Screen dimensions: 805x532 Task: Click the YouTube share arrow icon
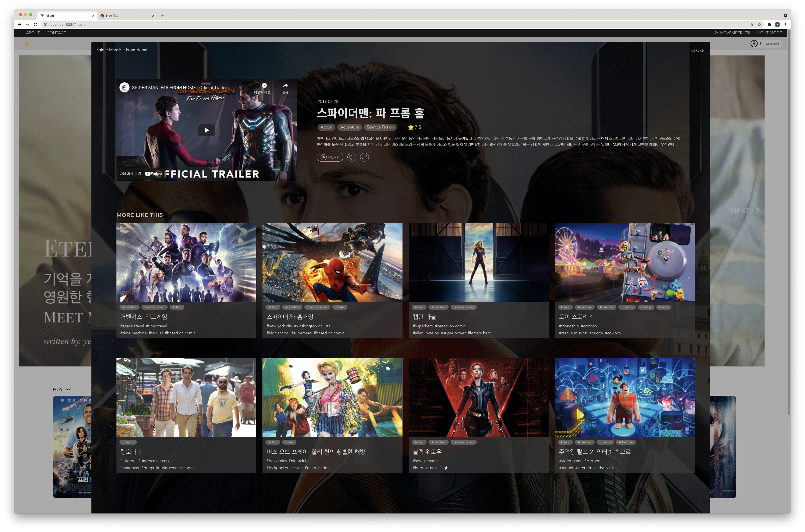[x=285, y=85]
